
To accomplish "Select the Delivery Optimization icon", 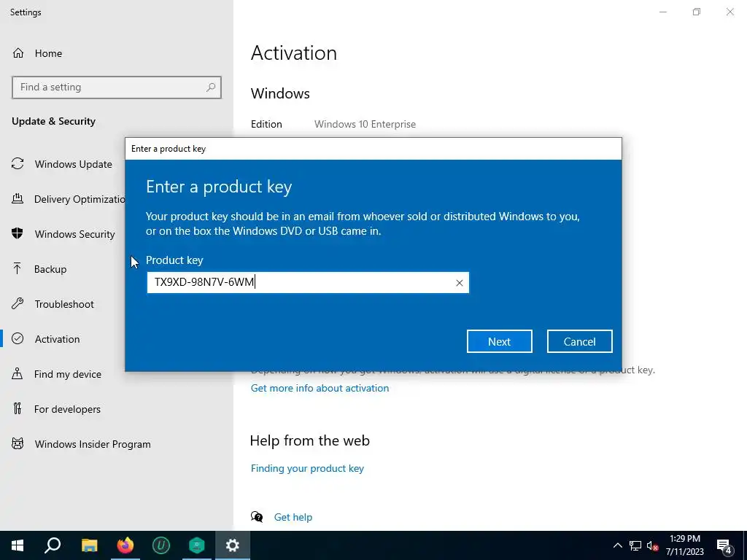I will tap(18, 198).
